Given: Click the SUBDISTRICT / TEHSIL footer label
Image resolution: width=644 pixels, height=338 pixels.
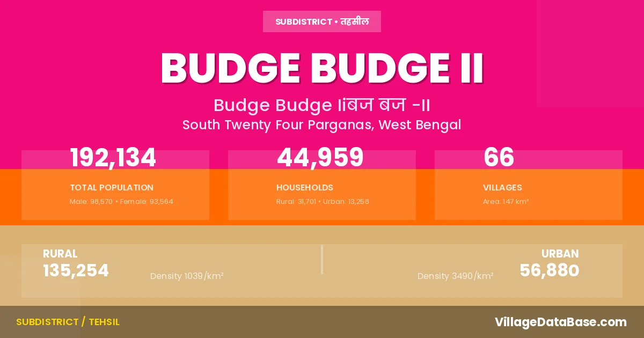Looking at the screenshot, I should click(68, 322).
